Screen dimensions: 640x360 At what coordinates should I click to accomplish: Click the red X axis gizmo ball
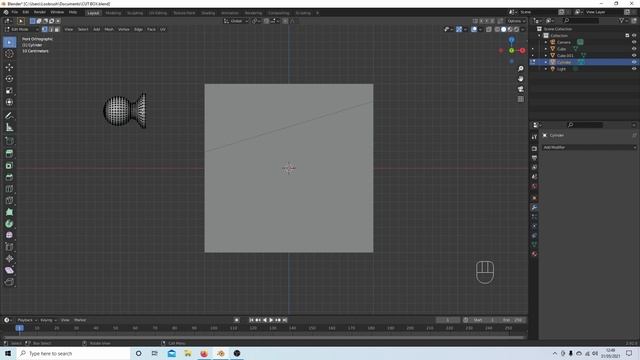pyautogui.click(x=522, y=51)
